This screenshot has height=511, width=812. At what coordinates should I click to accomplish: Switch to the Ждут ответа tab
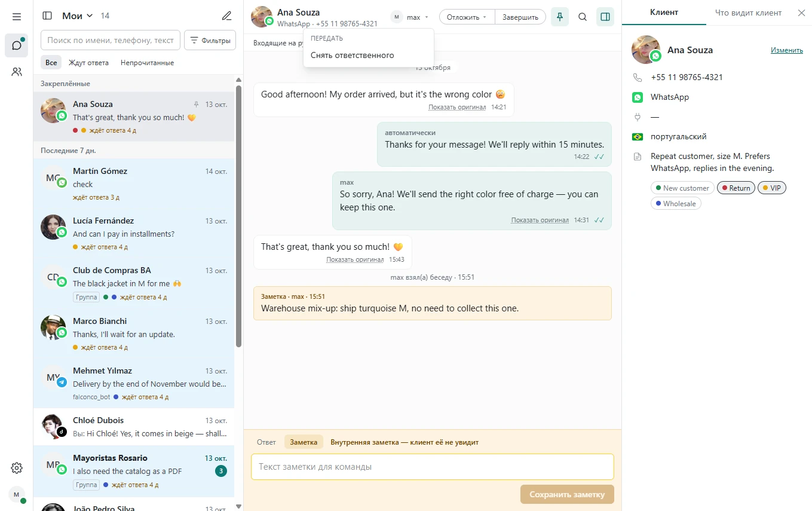pos(88,63)
